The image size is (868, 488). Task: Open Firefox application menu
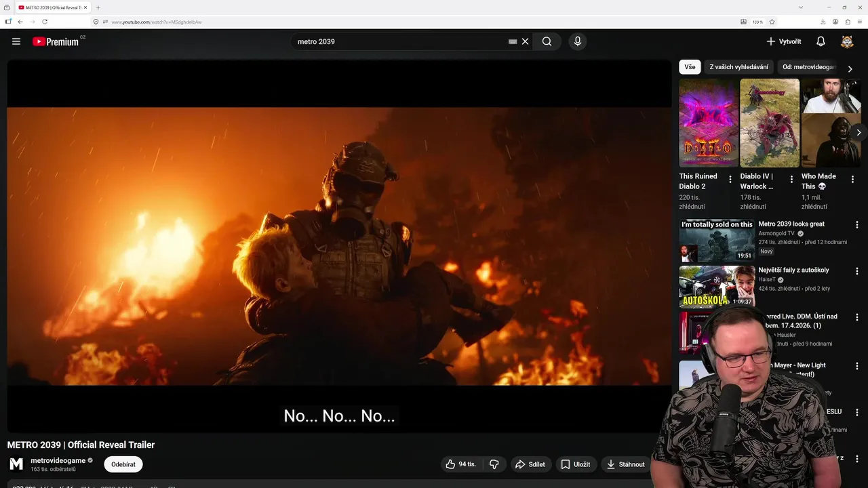pyautogui.click(x=860, y=22)
